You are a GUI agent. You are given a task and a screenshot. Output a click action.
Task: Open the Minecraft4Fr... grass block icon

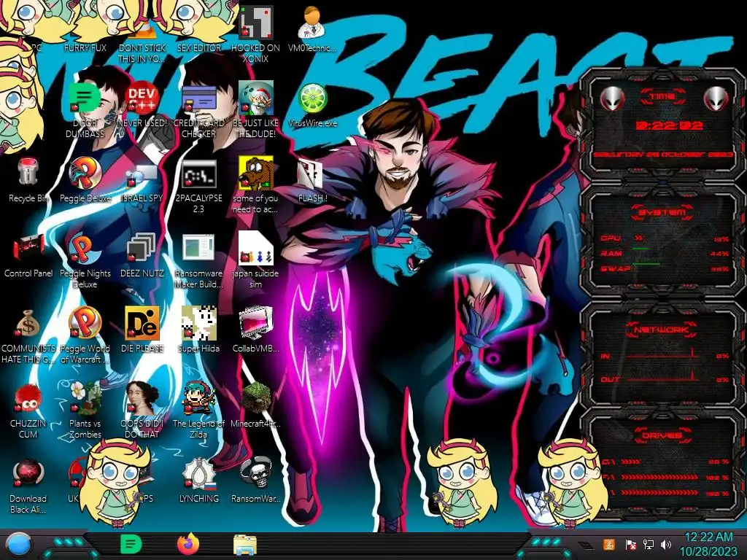click(256, 398)
